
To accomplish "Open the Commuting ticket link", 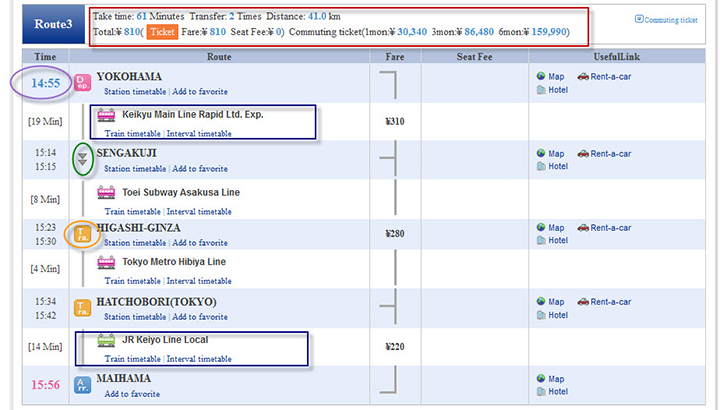I will (670, 20).
